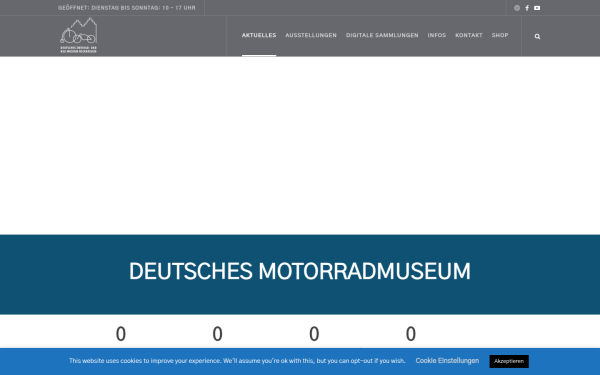This screenshot has width=600, height=375.
Task: Open the Shop menu item
Action: coord(500,35)
